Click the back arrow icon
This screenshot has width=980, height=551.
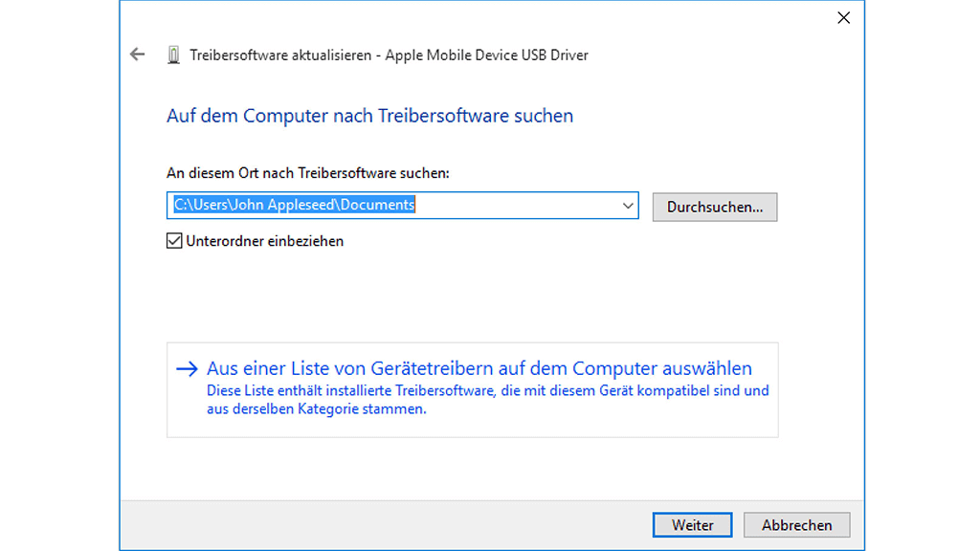pyautogui.click(x=137, y=55)
